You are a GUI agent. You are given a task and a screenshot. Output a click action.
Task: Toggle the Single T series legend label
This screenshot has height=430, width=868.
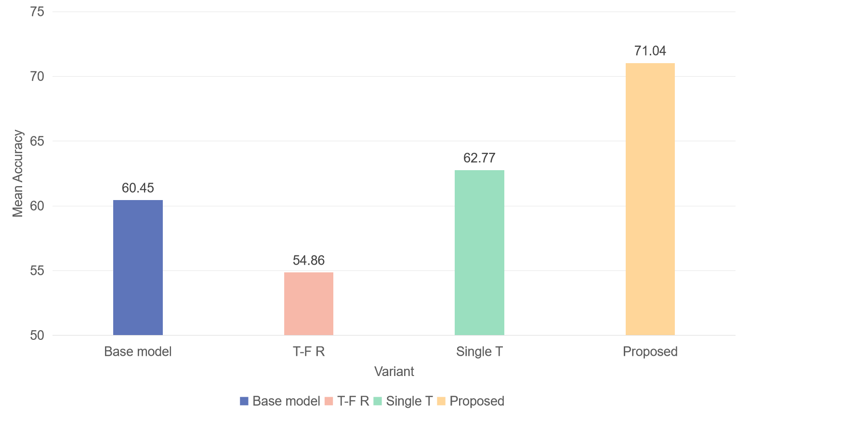coord(409,401)
